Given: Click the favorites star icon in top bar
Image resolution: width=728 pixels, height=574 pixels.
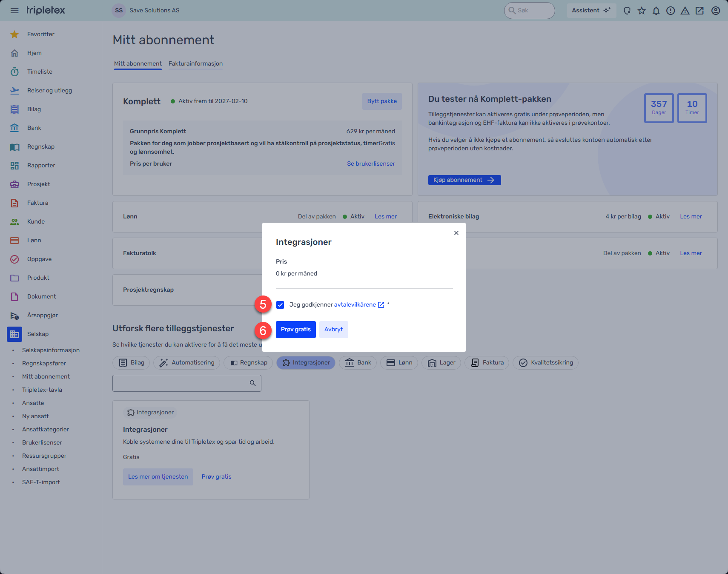Looking at the screenshot, I should coord(642,11).
